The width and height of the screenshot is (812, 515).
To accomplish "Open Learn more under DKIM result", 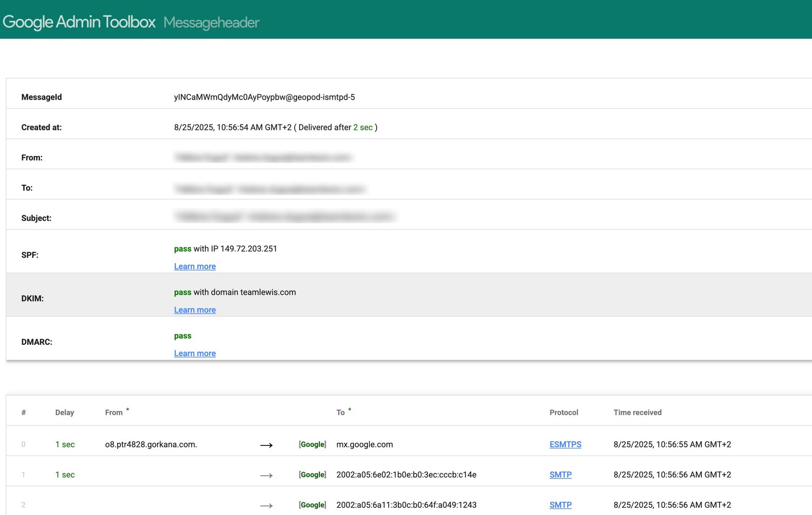I will coord(194,310).
